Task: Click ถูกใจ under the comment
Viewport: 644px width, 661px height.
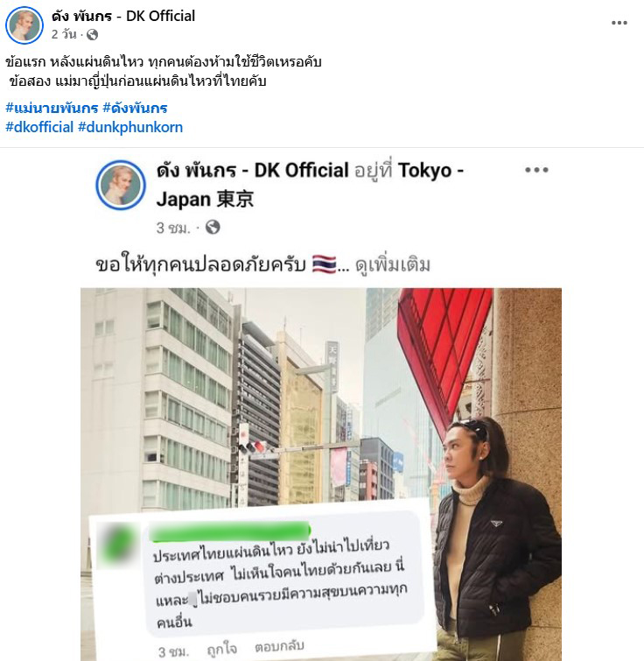Action: [221, 650]
